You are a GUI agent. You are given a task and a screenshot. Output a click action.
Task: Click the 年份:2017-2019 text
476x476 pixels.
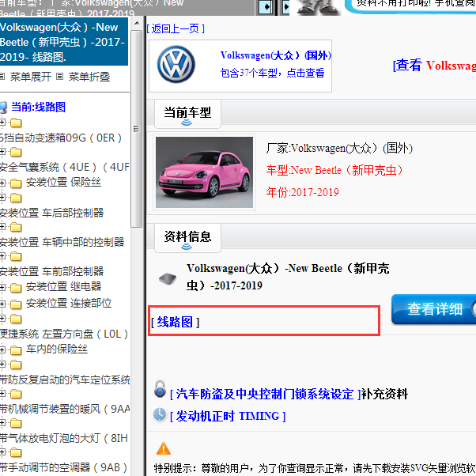302,192
